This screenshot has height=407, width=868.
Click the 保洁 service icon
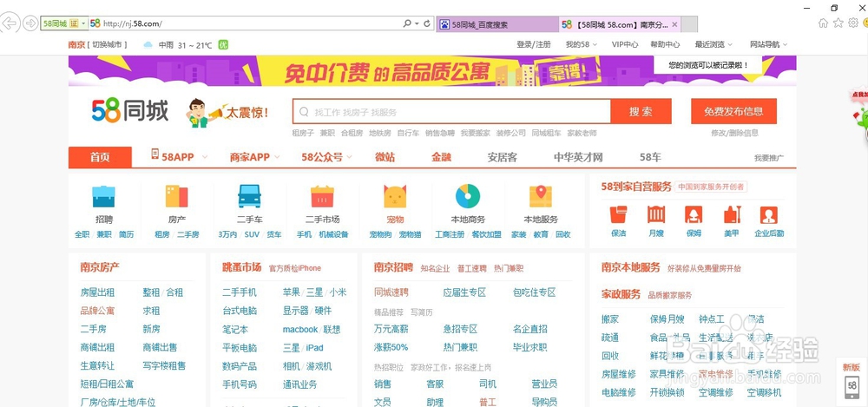[618, 214]
